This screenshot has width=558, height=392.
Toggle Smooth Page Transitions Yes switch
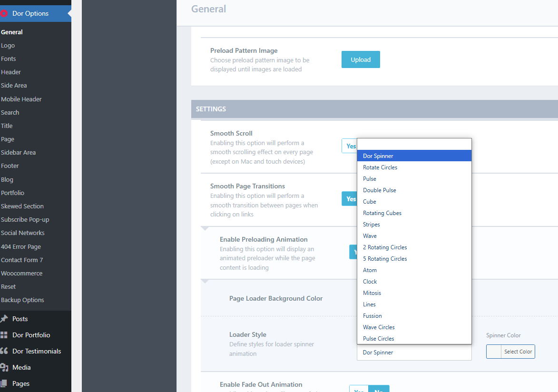(350, 199)
